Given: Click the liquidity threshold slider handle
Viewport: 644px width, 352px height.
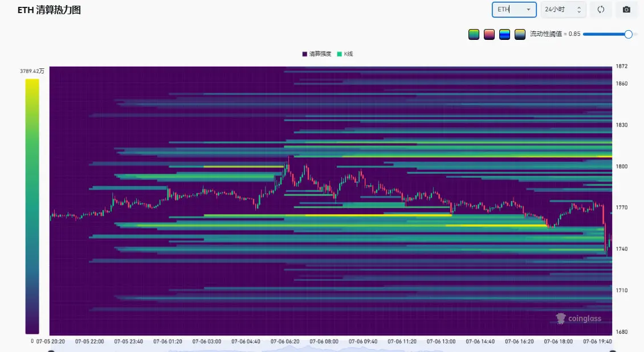Looking at the screenshot, I should (629, 35).
